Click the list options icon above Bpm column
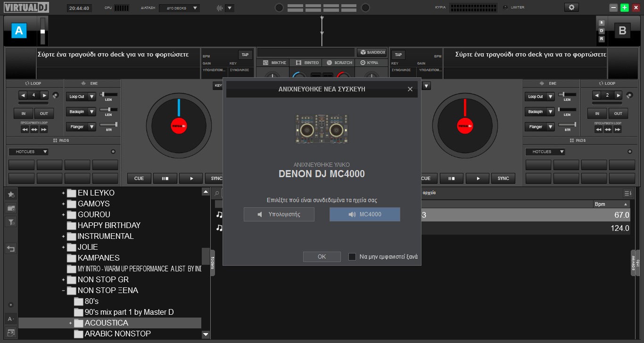Viewport: 644px width, 343px height. [x=627, y=193]
